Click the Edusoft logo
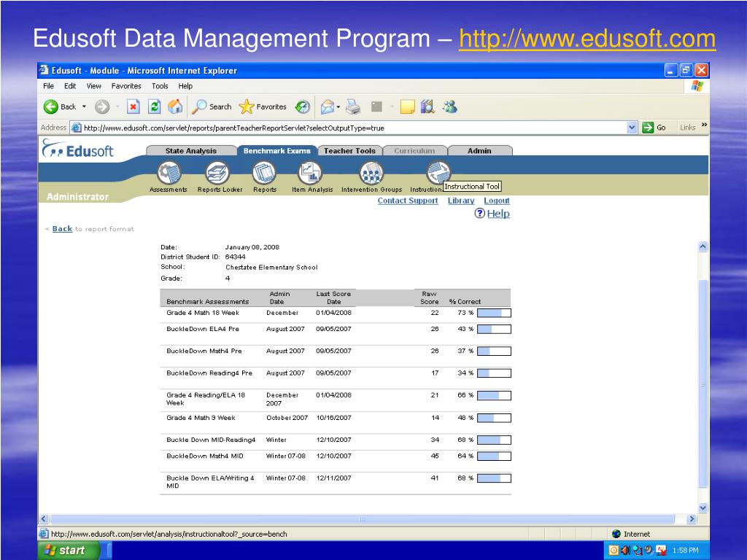Viewport: 747px width, 560px height. point(77,149)
